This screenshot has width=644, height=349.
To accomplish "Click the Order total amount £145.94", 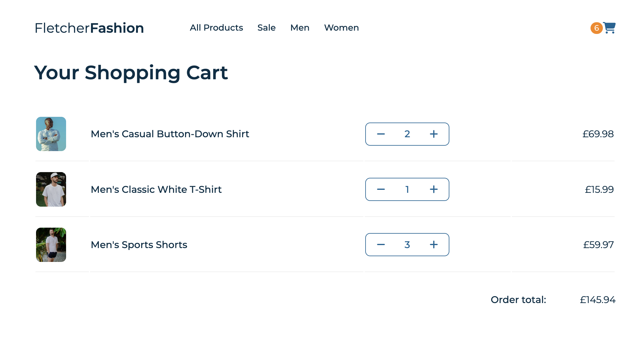I will tap(597, 299).
